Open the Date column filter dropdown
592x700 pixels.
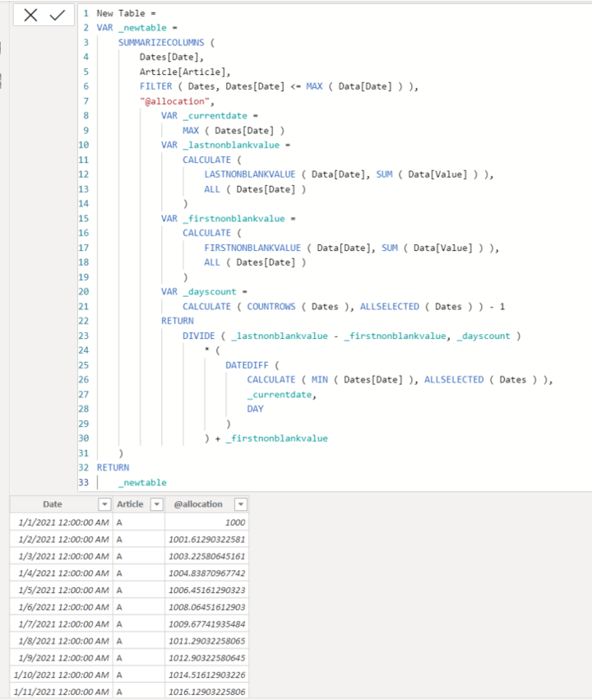(104, 504)
